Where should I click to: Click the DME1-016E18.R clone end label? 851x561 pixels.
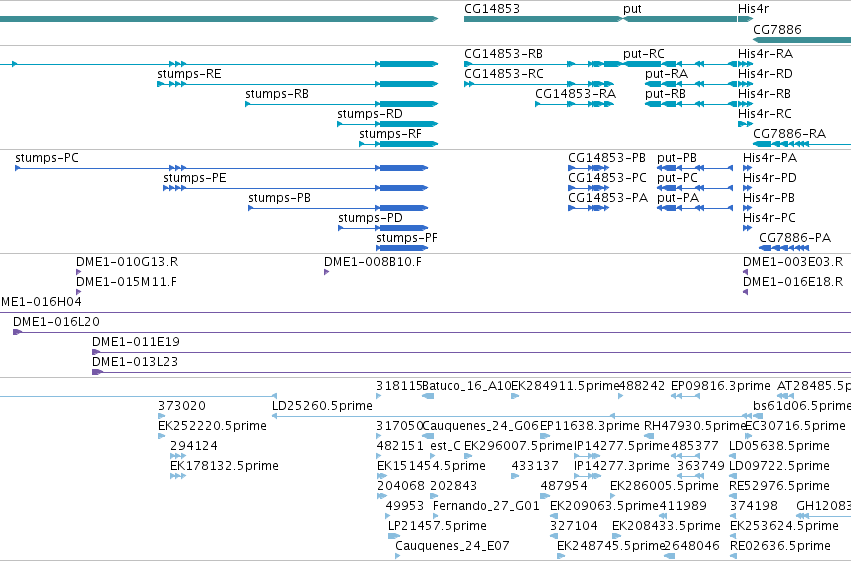793,282
